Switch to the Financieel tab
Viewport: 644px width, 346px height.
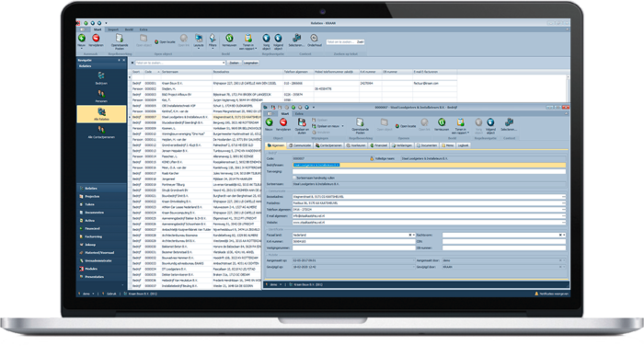(379, 145)
